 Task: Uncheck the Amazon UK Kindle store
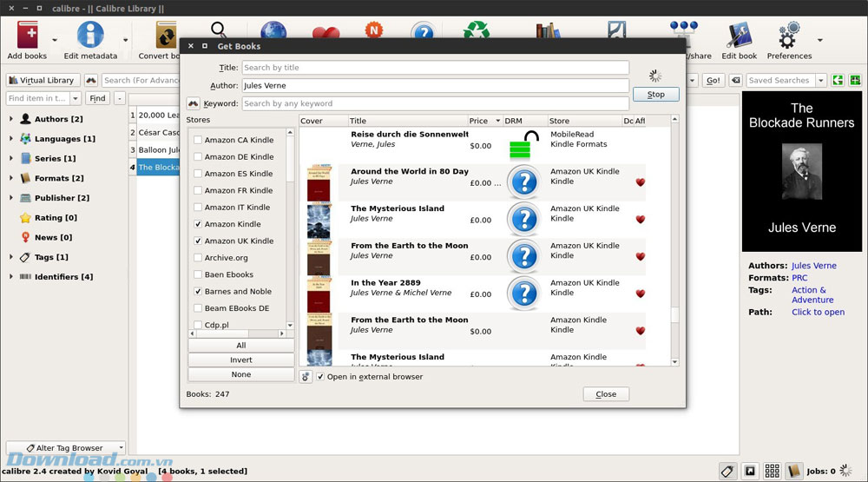(x=198, y=241)
